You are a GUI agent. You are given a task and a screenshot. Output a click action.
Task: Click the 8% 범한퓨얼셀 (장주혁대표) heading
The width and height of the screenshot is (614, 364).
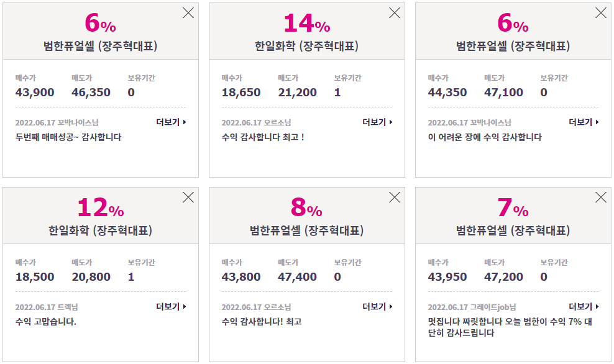click(x=306, y=230)
